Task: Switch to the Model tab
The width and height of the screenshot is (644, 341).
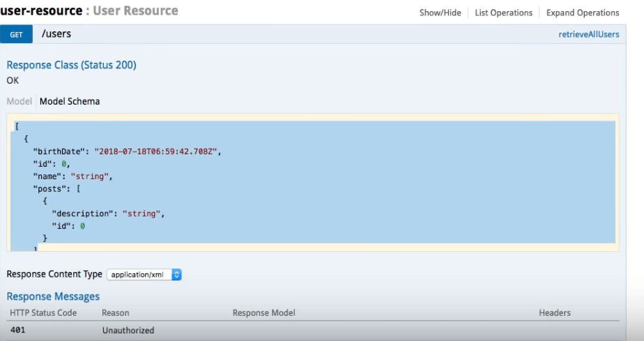Action: pos(19,101)
